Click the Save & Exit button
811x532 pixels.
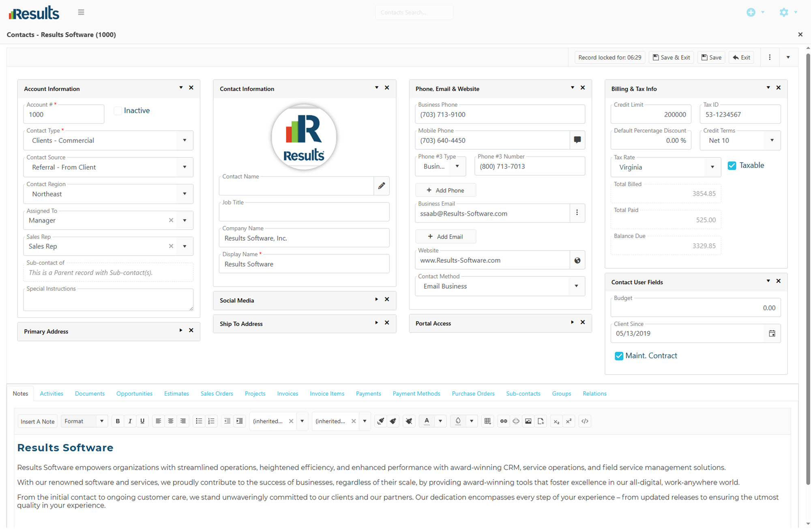point(671,58)
